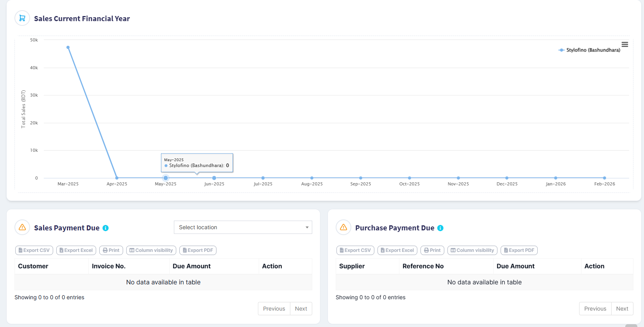Click the Purchase Payment Due info icon
The image size is (644, 327).
[440, 228]
